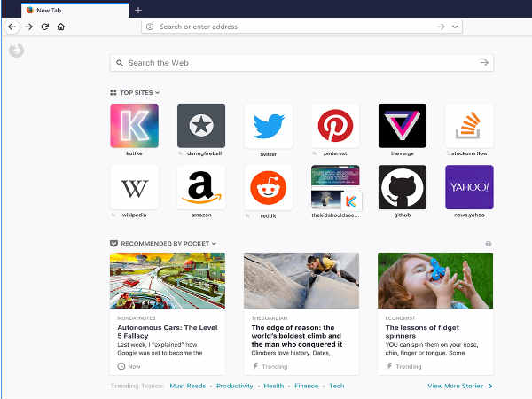532x399 pixels.
Task: Click View More Stories link
Action: (x=459, y=386)
